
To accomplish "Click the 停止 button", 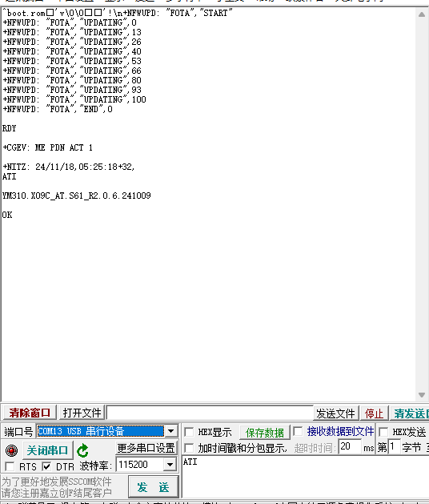I will [x=374, y=413].
